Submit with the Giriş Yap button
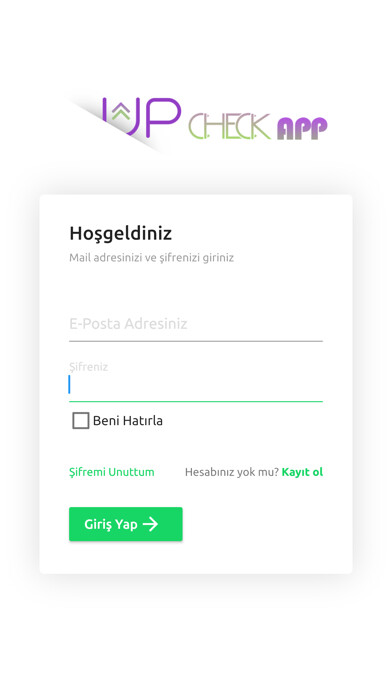392x696 pixels. 126,524
